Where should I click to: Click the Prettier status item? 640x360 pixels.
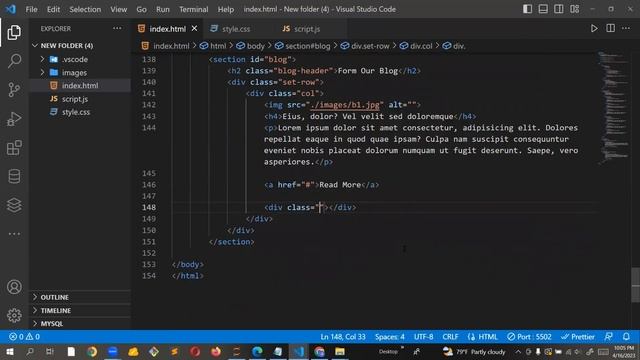coord(578,337)
